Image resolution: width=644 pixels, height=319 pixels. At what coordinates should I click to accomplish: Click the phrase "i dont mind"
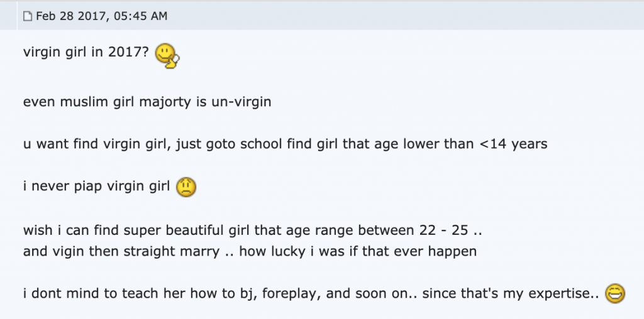pos(57,292)
